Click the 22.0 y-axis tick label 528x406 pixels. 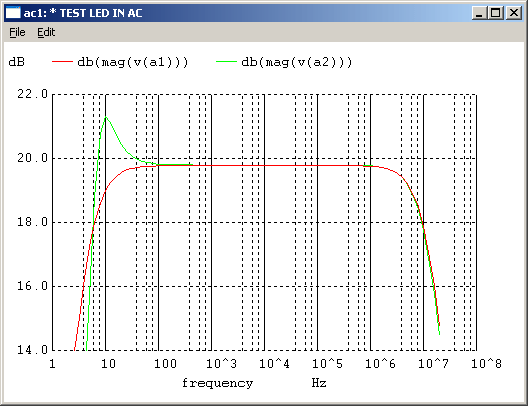(x=33, y=94)
